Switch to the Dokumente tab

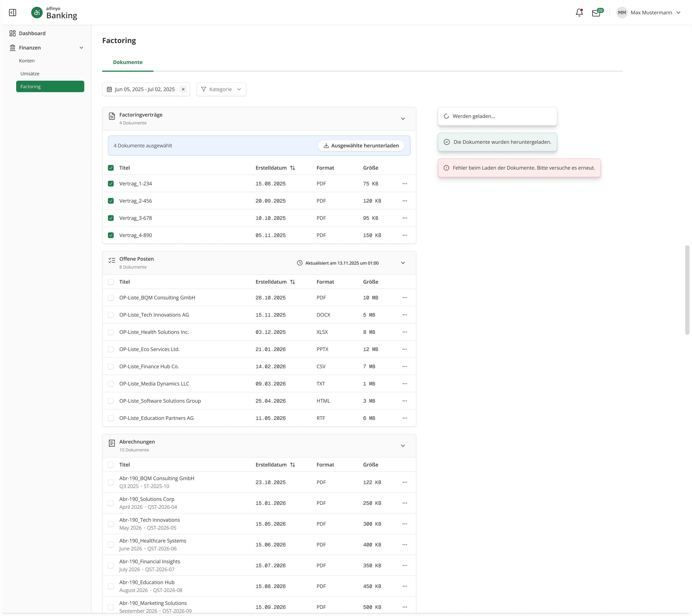(x=128, y=62)
